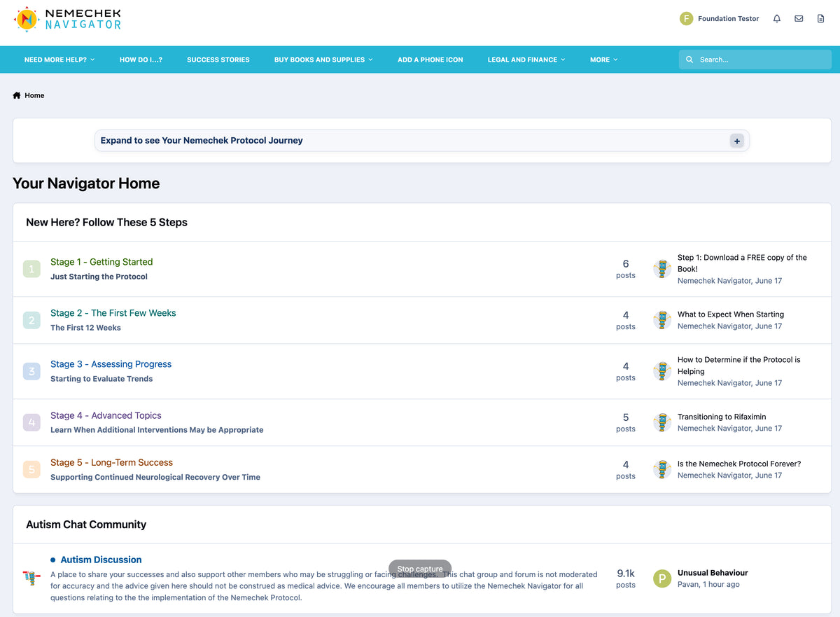The width and height of the screenshot is (840, 617).
Task: Open Stage 5 - Long-Term Success forum
Action: (x=111, y=462)
